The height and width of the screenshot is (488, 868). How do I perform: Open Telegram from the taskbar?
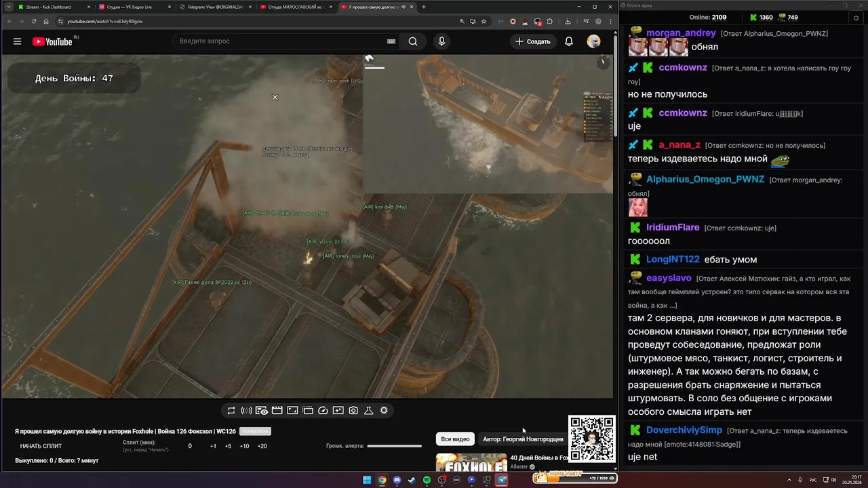(502, 480)
